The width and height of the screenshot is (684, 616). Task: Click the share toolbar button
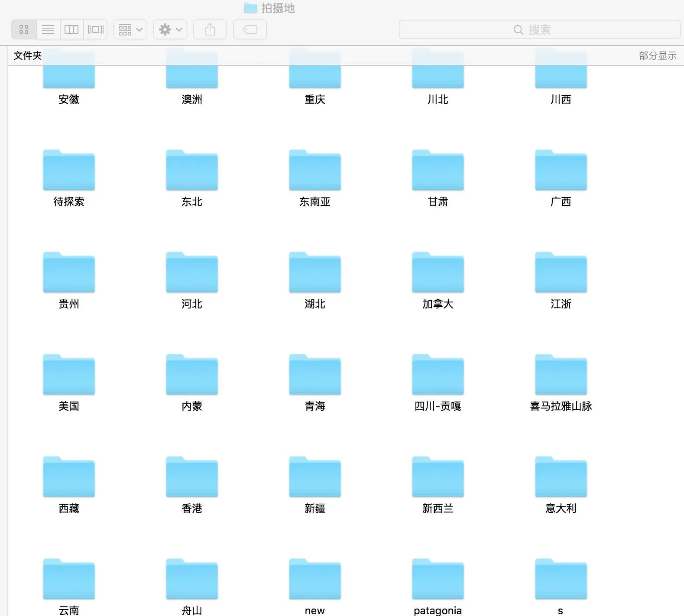coord(210,29)
